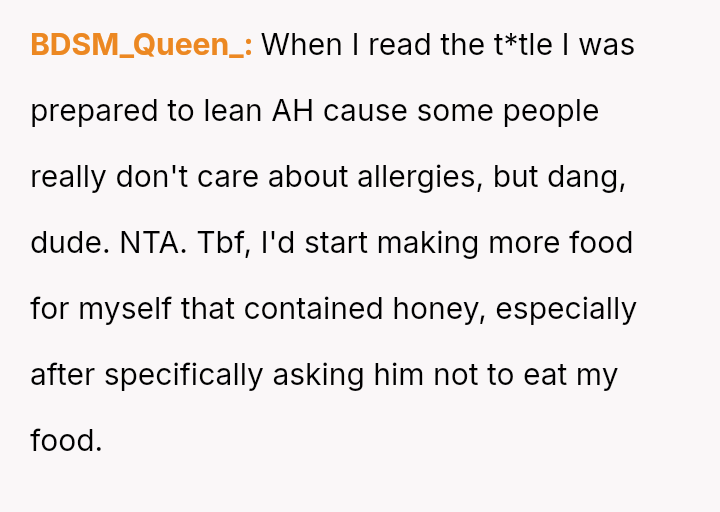Click the word "especially" in the comment
This screenshot has width=720, height=512.
(x=566, y=309)
